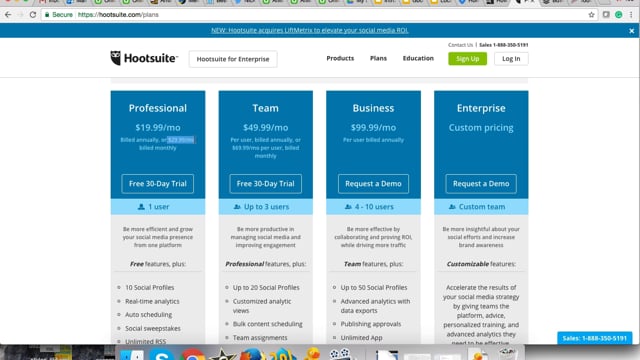Click the square extension icon beside star
This screenshot has height=360, width=640.
[606, 15]
